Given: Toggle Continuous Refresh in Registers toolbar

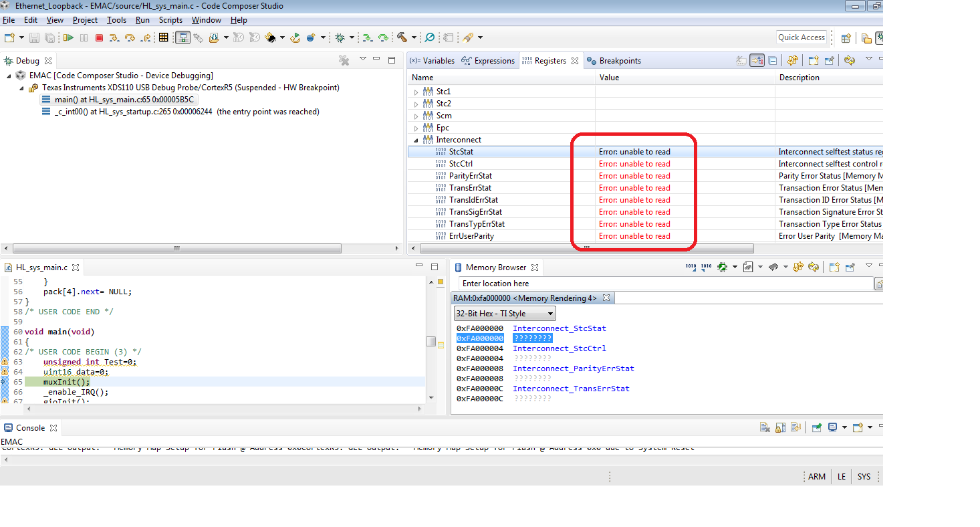Looking at the screenshot, I should pyautogui.click(x=849, y=60).
